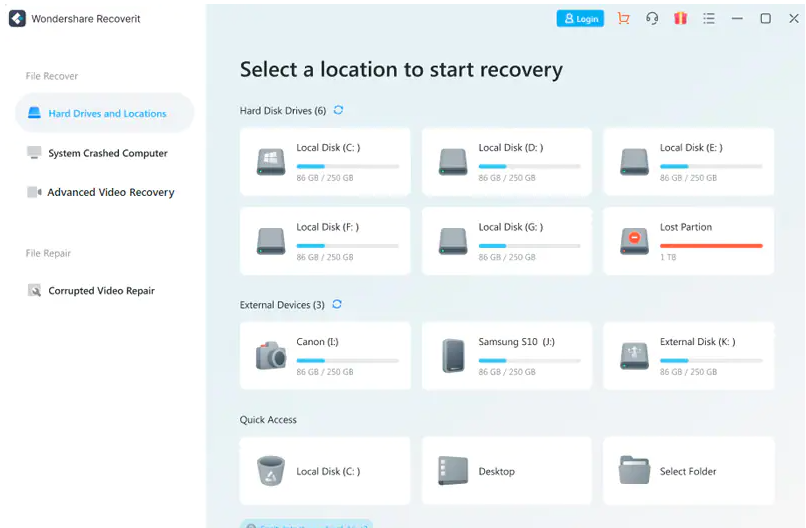This screenshot has height=528, width=806.
Task: Select the Lost Partion red drive icon
Action: 634,241
